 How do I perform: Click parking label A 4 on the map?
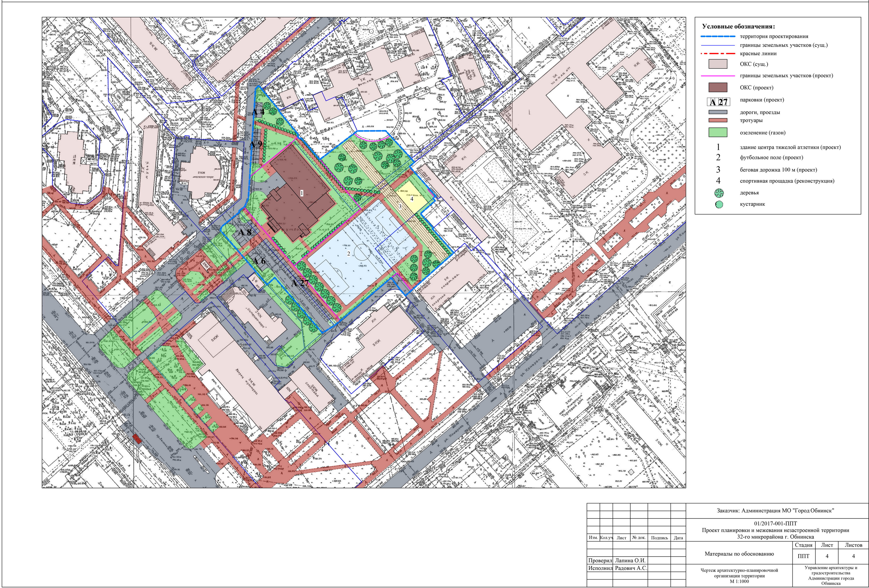(258, 112)
